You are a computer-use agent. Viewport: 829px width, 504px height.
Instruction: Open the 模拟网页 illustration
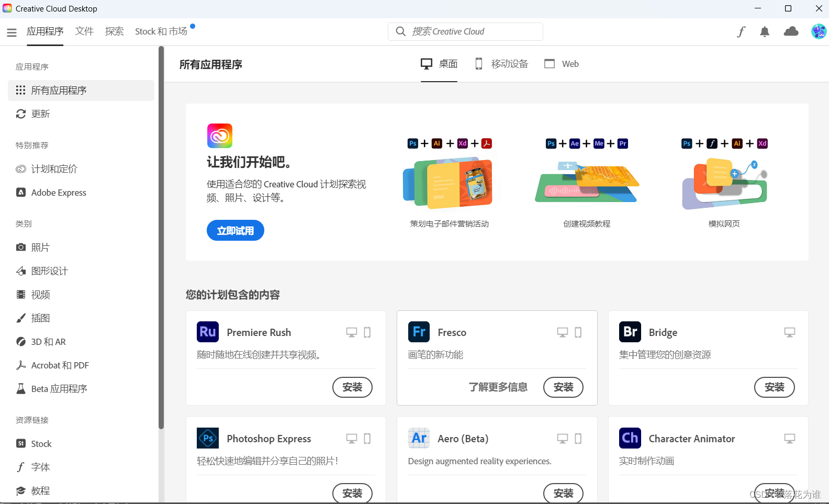(x=724, y=184)
